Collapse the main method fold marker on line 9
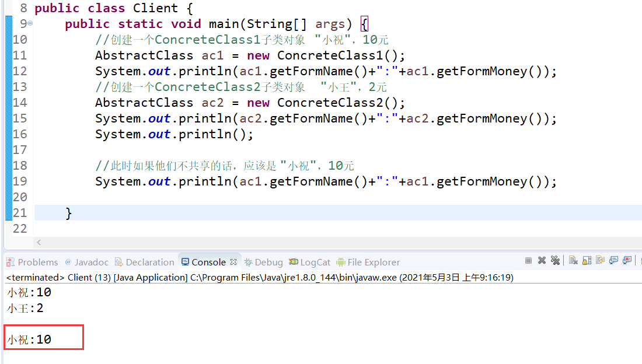Screen dimensions: 642x364 coord(30,24)
